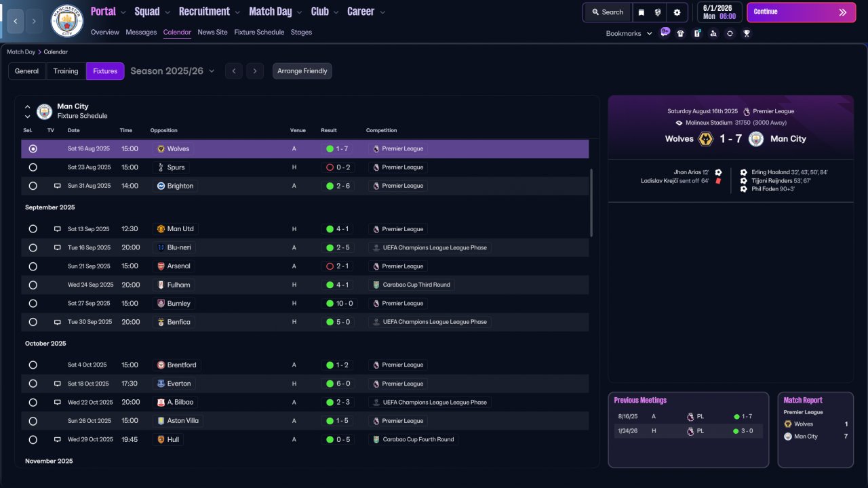Viewport: 868px width, 488px height.
Task: Select the Spurs fixture radio button
Action: click(x=33, y=167)
